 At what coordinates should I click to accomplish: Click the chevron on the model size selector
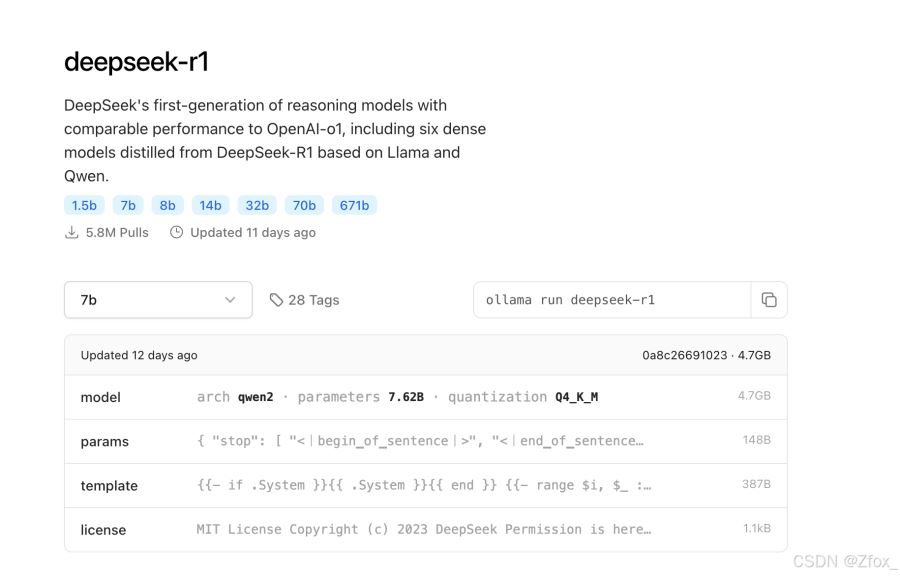tap(230, 299)
